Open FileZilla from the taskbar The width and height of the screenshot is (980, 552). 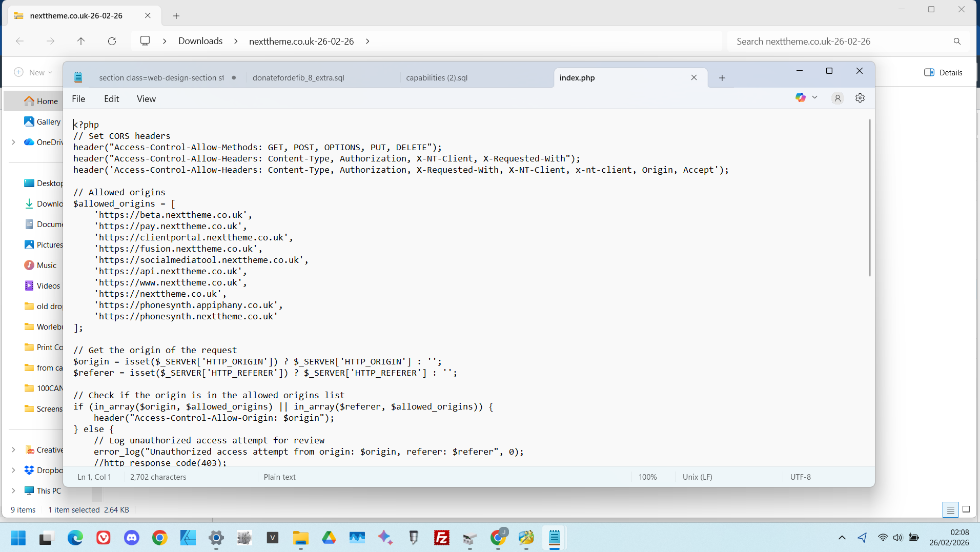point(441,538)
